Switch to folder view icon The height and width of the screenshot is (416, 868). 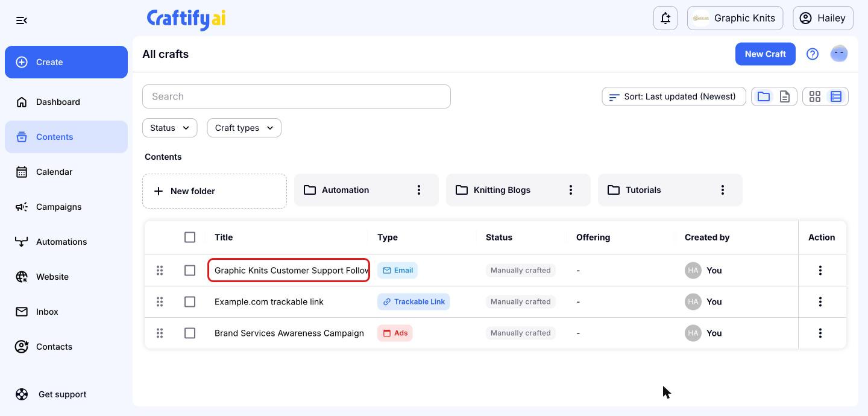(764, 96)
